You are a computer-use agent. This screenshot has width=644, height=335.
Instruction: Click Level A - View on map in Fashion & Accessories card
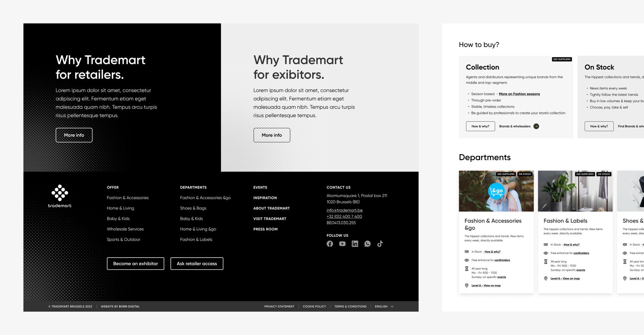pyautogui.click(x=486, y=286)
